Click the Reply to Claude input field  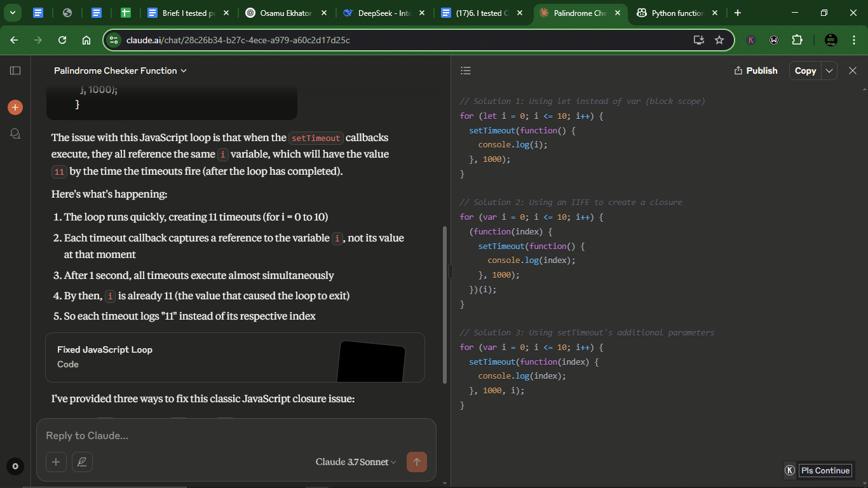point(236,435)
